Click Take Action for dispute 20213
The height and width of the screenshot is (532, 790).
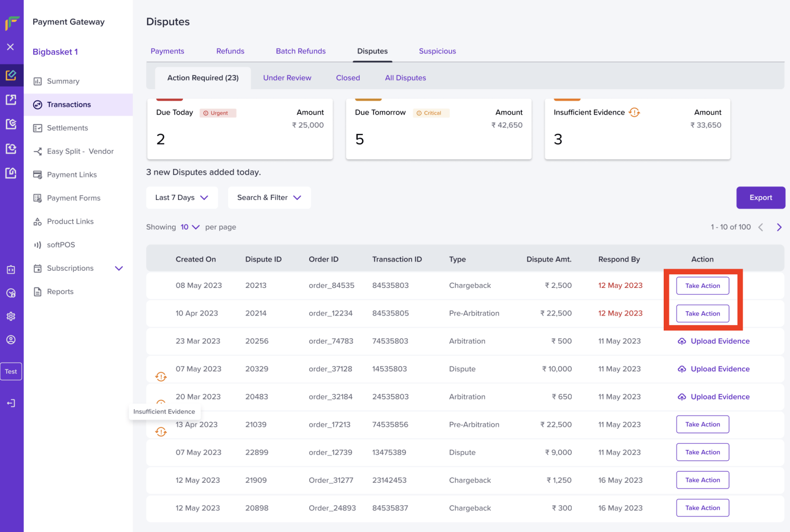[702, 286]
